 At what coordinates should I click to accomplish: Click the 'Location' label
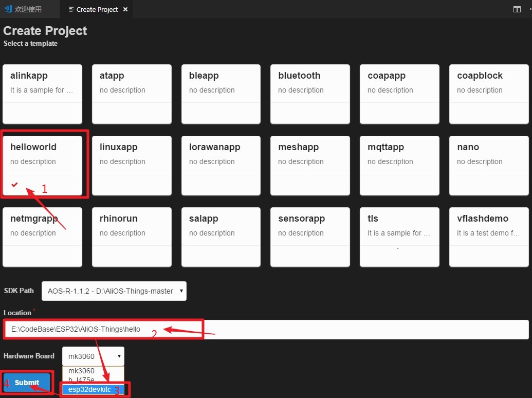(x=17, y=313)
